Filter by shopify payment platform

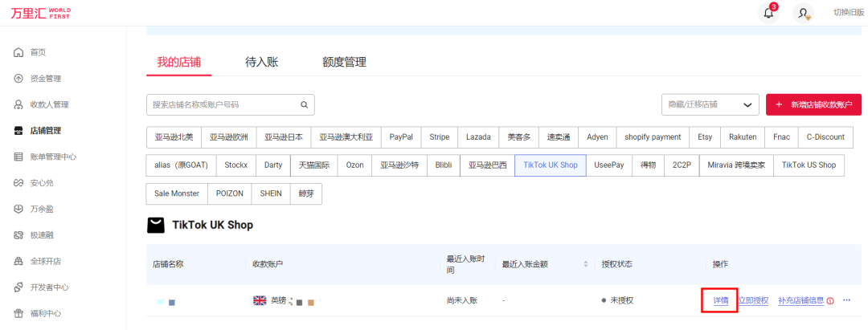point(653,137)
